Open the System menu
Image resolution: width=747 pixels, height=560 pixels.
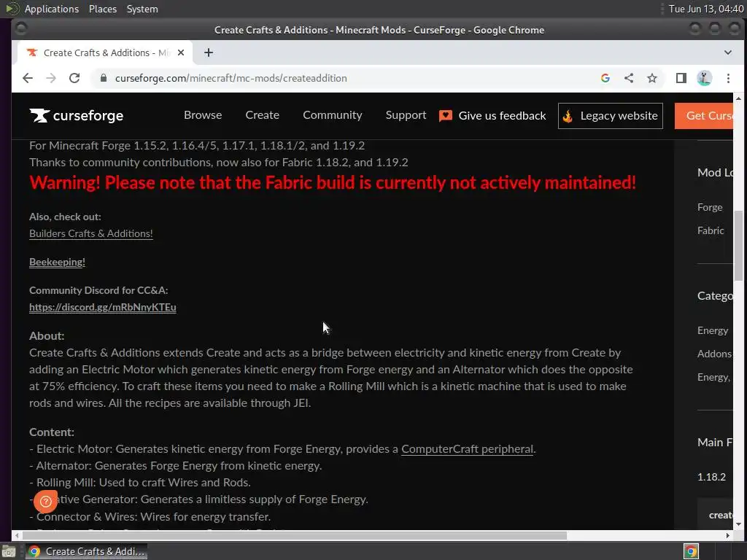tap(142, 9)
